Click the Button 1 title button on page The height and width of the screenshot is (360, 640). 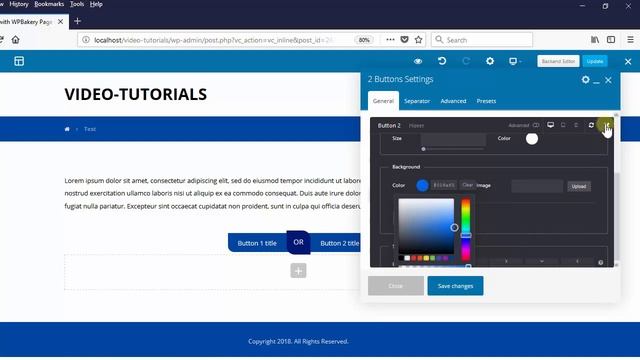[x=257, y=243]
